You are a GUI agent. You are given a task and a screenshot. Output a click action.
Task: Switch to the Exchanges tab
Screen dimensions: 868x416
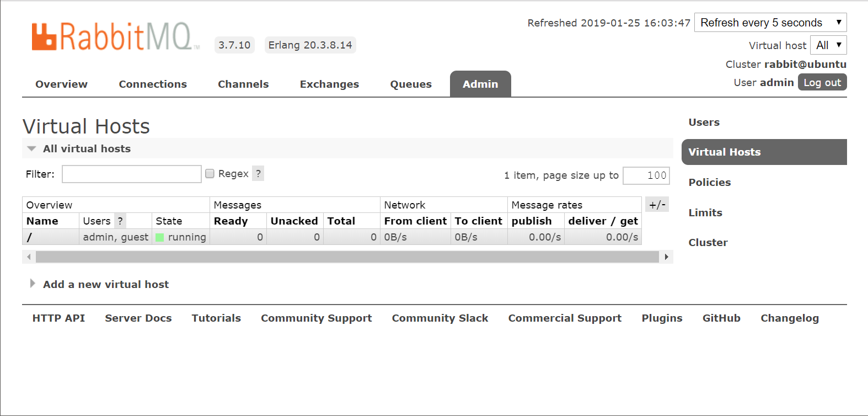(329, 84)
